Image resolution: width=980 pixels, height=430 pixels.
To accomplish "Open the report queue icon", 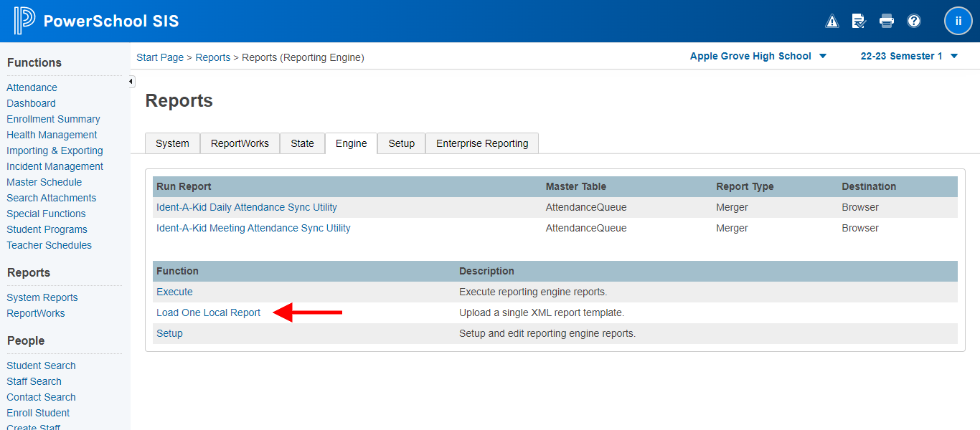I will [x=859, y=21].
